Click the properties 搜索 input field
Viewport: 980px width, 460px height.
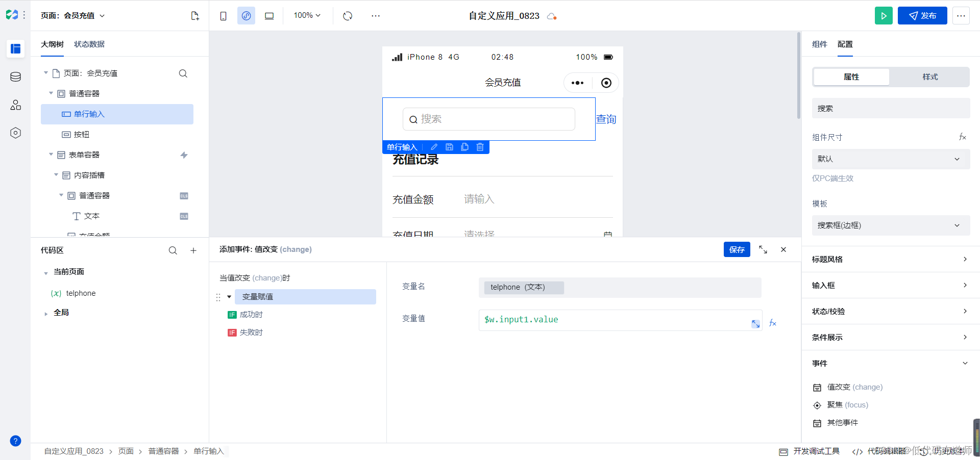891,108
